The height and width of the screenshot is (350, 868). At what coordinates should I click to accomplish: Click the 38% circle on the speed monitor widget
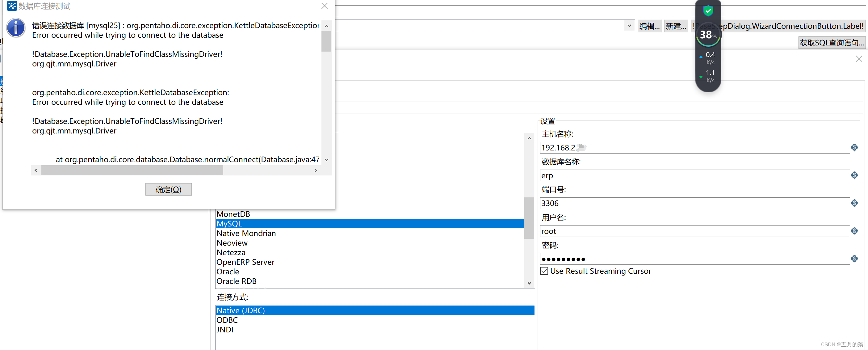click(x=708, y=34)
